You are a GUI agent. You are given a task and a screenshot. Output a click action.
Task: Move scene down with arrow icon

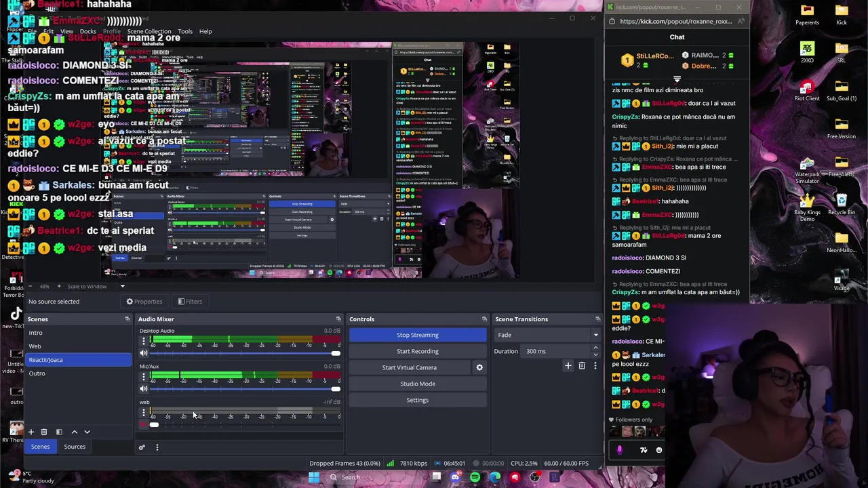pyautogui.click(x=87, y=432)
